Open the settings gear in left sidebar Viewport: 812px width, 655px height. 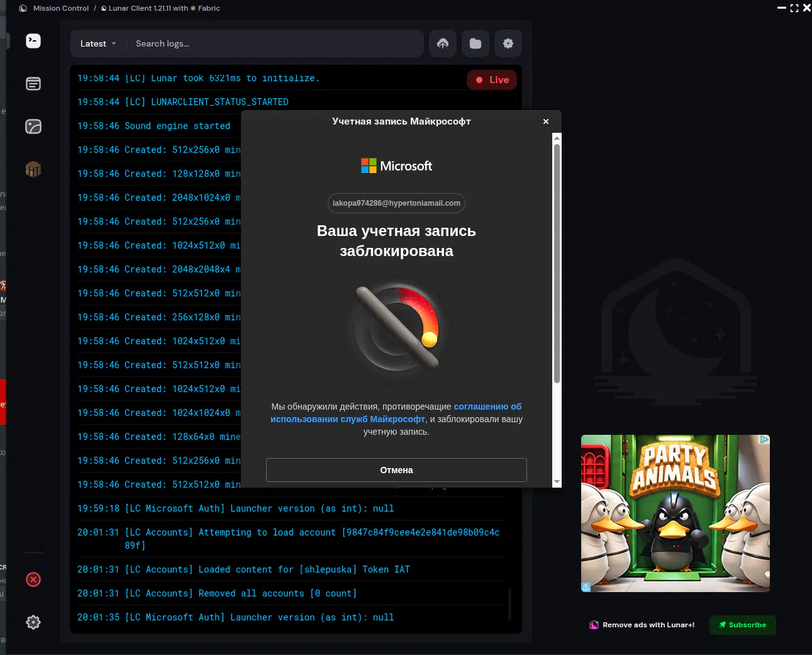coord(33,622)
